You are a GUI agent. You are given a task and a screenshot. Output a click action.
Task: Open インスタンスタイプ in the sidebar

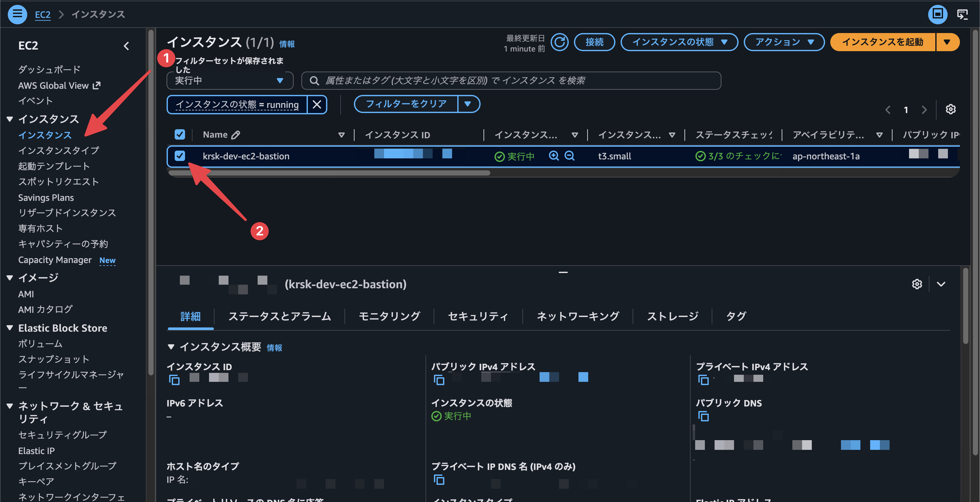[x=59, y=151]
